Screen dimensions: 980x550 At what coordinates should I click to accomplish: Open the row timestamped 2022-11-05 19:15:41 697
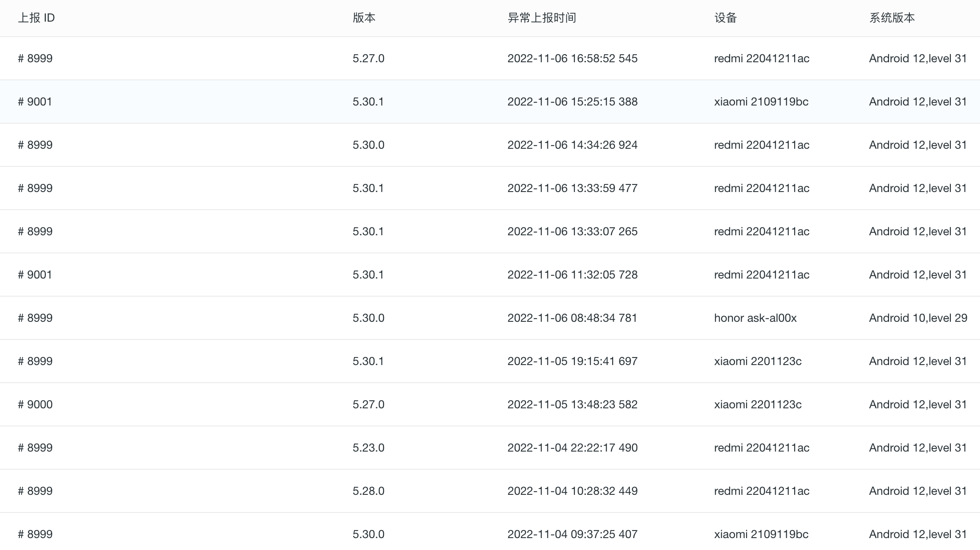coord(572,361)
